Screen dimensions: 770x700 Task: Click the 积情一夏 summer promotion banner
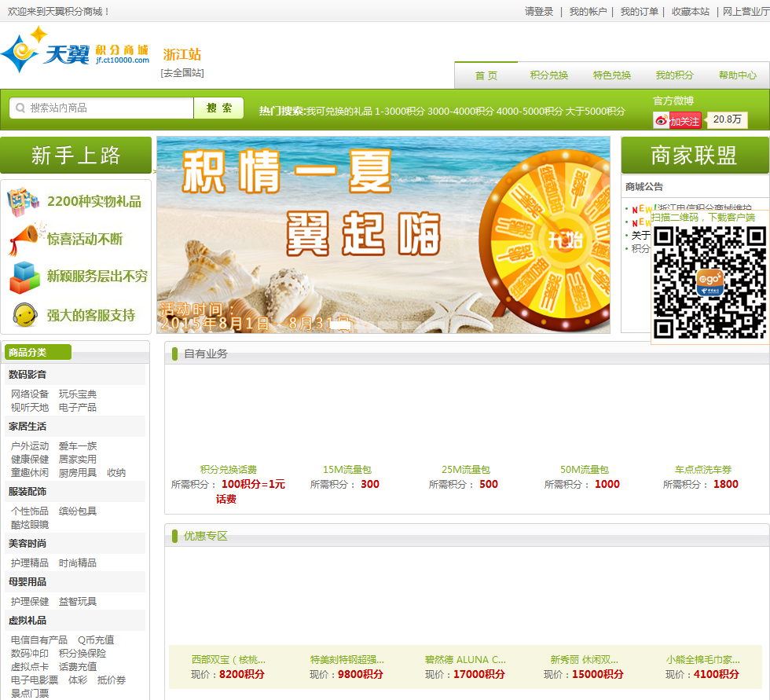tap(383, 235)
